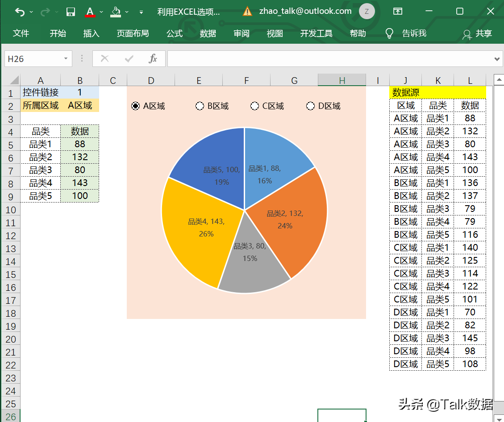Select row 10 header
504x422 pixels.
click(x=11, y=210)
